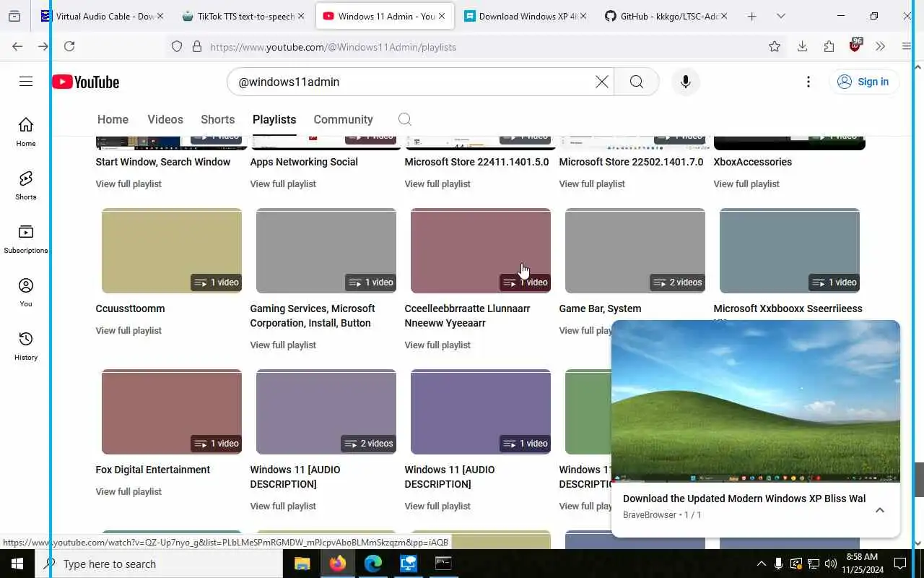Open Microsoft Edge from the taskbar

click(x=373, y=564)
